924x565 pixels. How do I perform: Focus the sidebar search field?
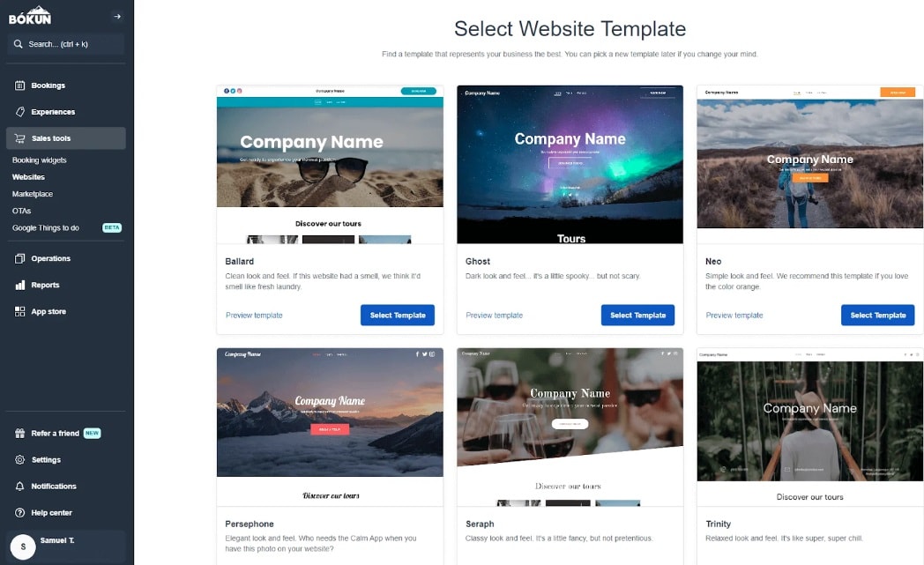(x=66, y=44)
